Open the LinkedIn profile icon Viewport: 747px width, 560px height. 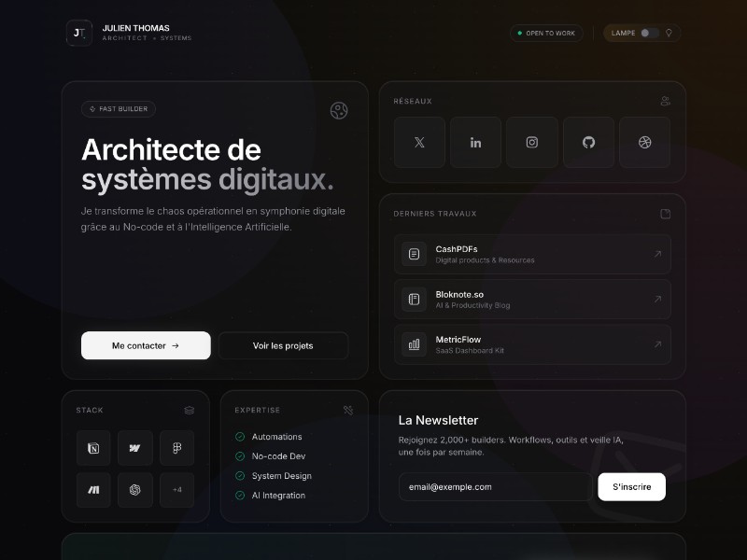[475, 143]
